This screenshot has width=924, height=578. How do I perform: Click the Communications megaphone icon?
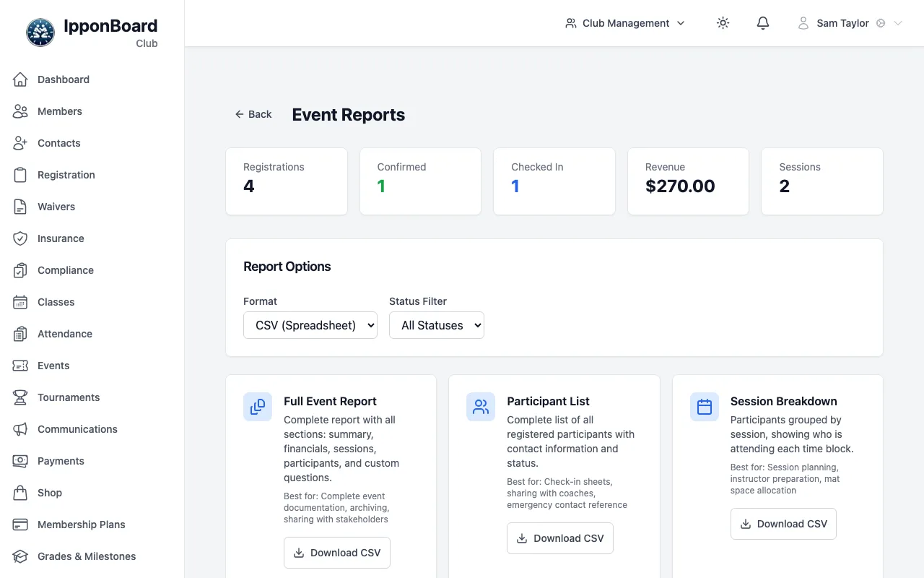[20, 429]
